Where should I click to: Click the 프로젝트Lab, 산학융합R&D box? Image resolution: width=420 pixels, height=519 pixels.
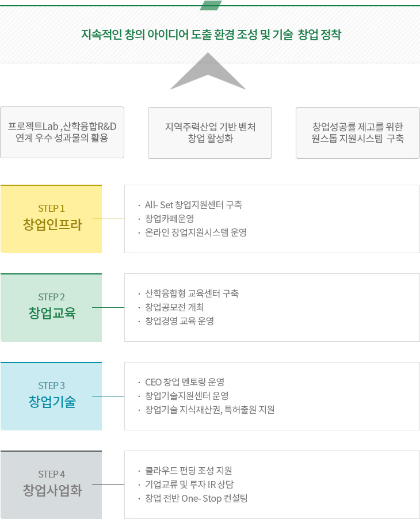(x=62, y=132)
